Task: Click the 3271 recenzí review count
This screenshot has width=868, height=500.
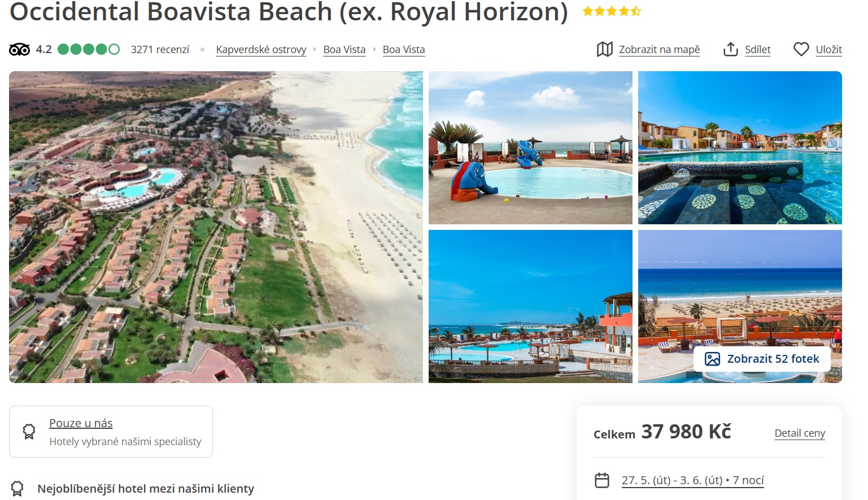Action: pyautogui.click(x=160, y=50)
